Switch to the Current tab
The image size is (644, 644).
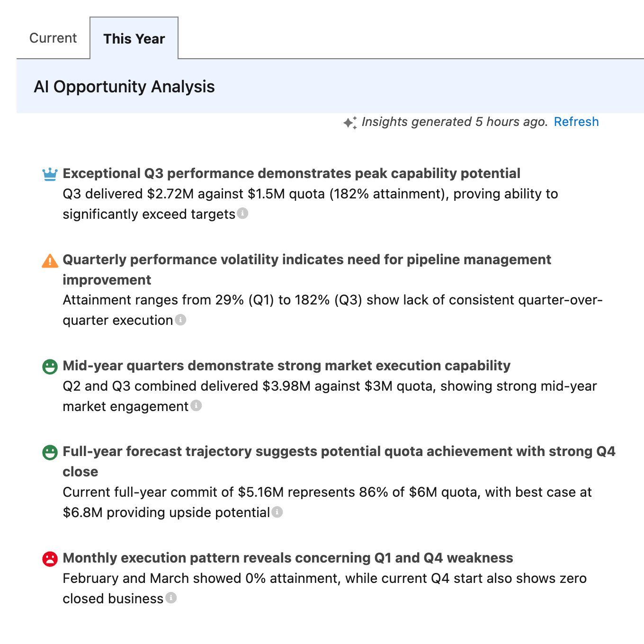point(53,38)
